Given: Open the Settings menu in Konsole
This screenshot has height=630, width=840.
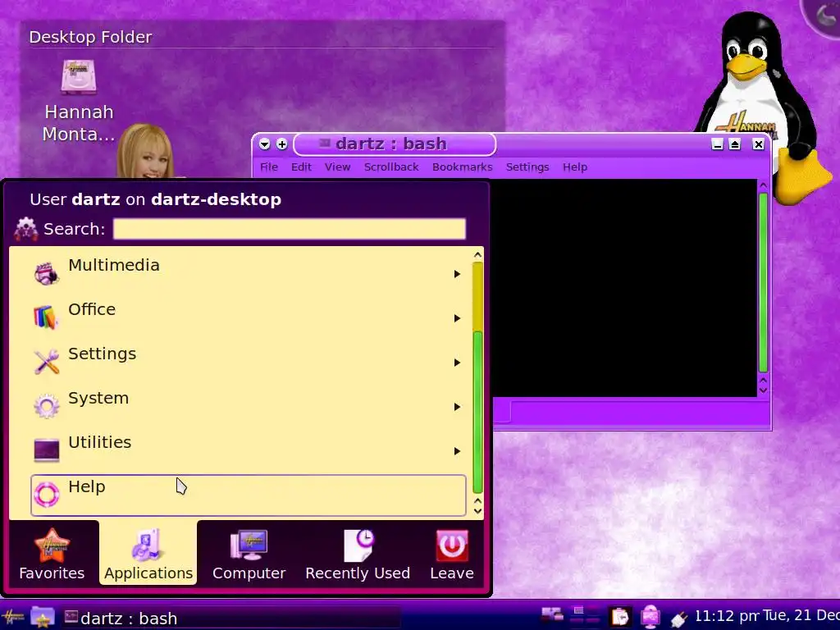Looking at the screenshot, I should [x=527, y=167].
